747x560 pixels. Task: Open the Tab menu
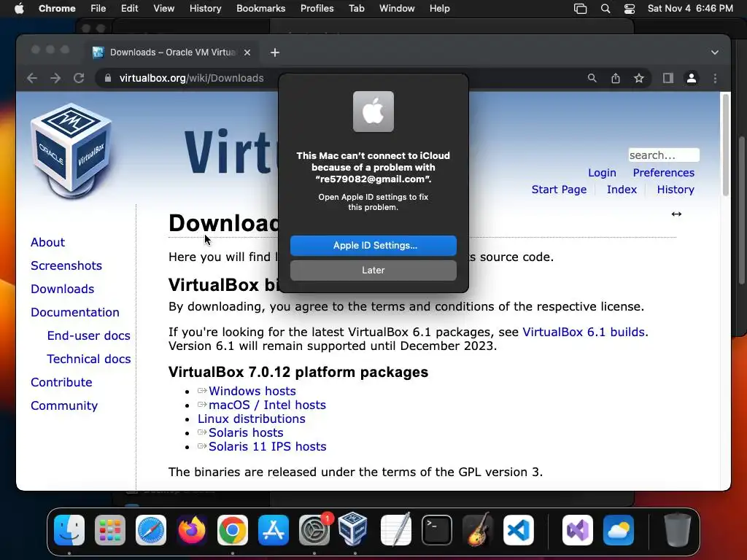point(356,9)
